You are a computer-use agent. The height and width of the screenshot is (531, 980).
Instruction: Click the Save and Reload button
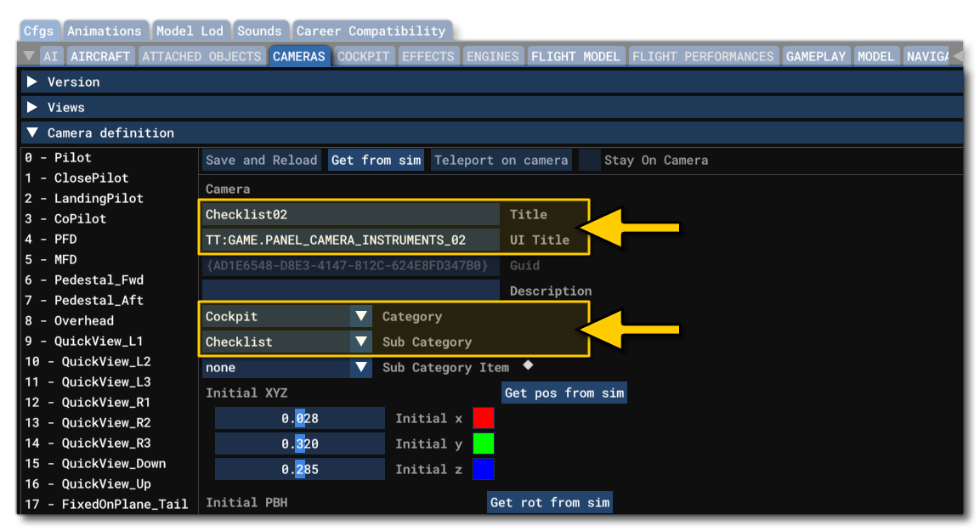click(x=261, y=160)
